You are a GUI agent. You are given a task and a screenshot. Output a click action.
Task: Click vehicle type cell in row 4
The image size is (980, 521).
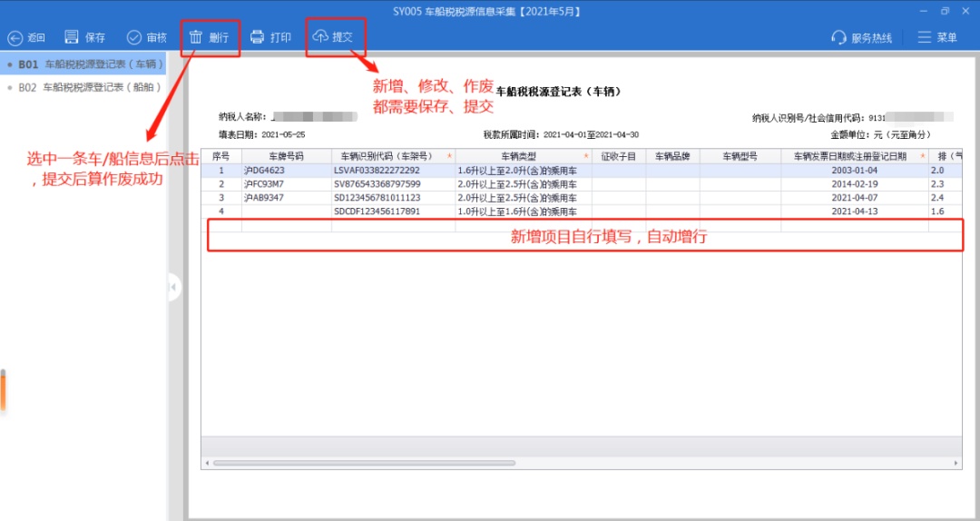517,211
